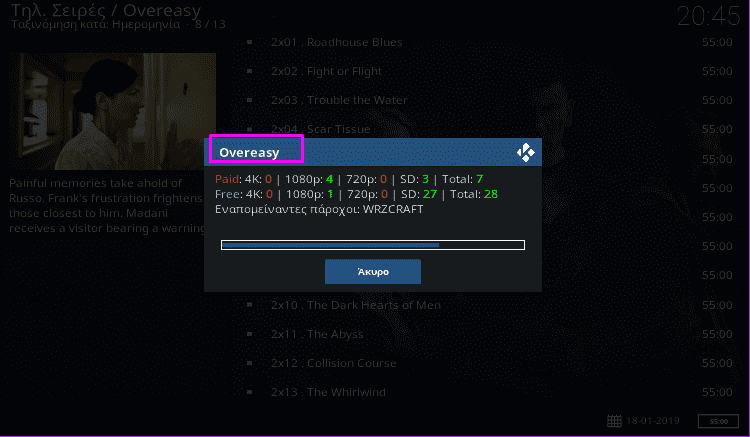Click the calendar icon next to 18-01-2019
750x437 pixels.
click(x=614, y=421)
